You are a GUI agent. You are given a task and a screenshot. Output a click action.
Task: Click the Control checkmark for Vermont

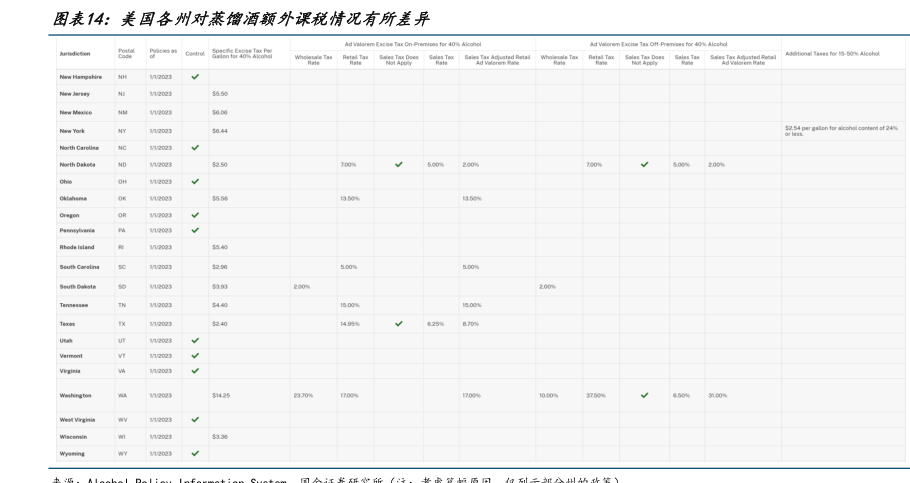(x=195, y=355)
